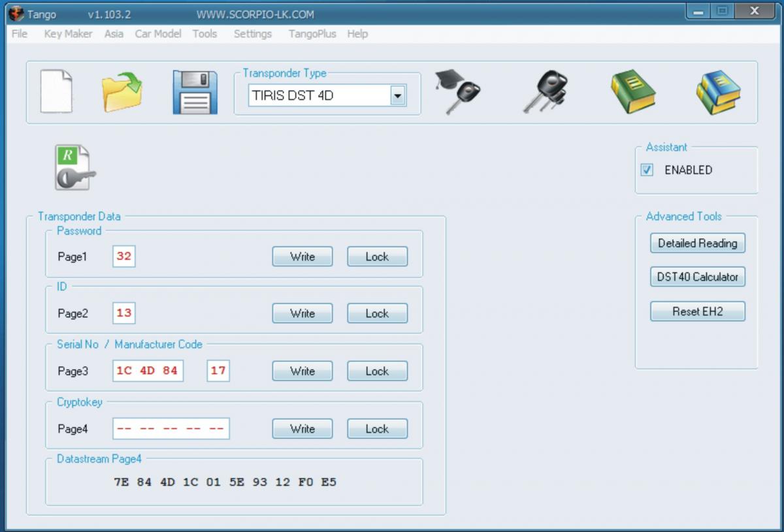
Task: Open the Settings menu
Action: 253,34
